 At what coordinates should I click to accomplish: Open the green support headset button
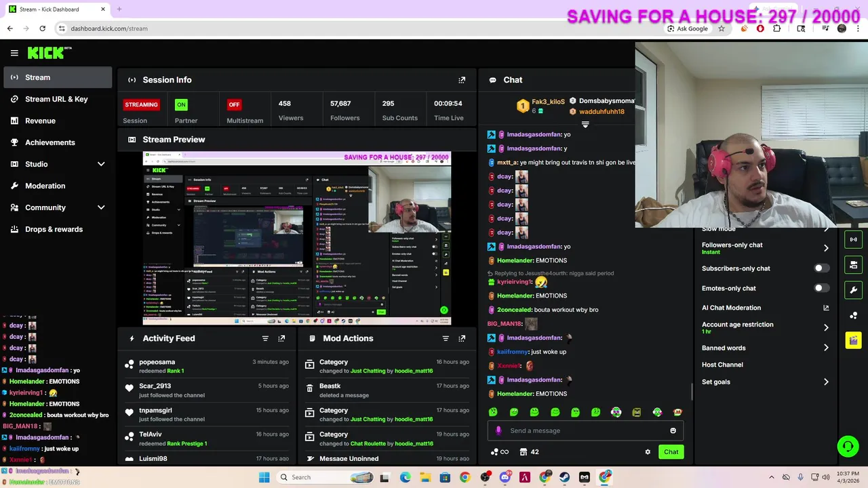pyautogui.click(x=848, y=446)
